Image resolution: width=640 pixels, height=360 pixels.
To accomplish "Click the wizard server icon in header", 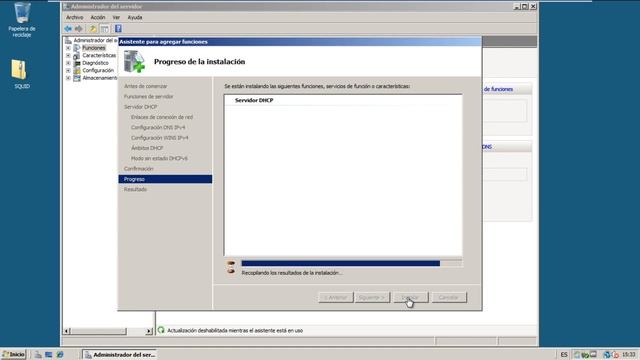I will (x=134, y=62).
